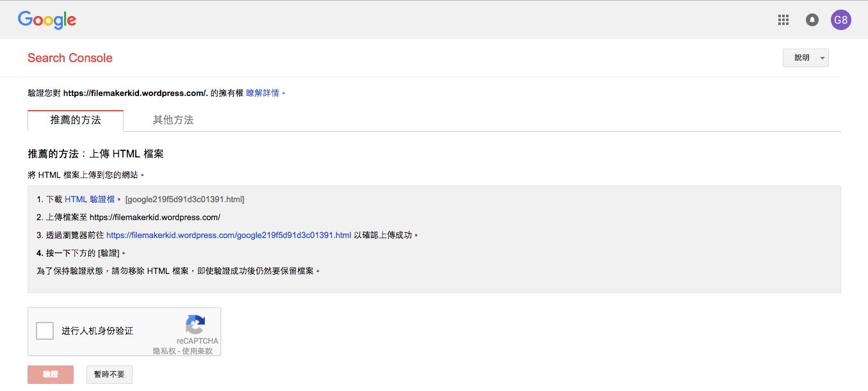Switch to the 其他方法 tab
Screen dimensions: 868x391
click(173, 120)
